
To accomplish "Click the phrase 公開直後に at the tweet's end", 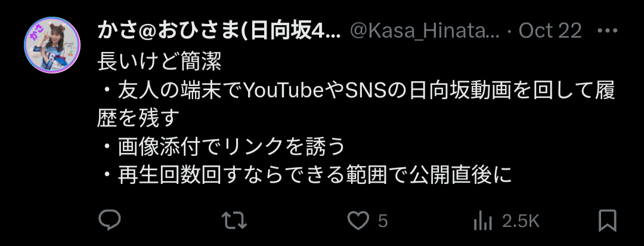I will 460,175.
